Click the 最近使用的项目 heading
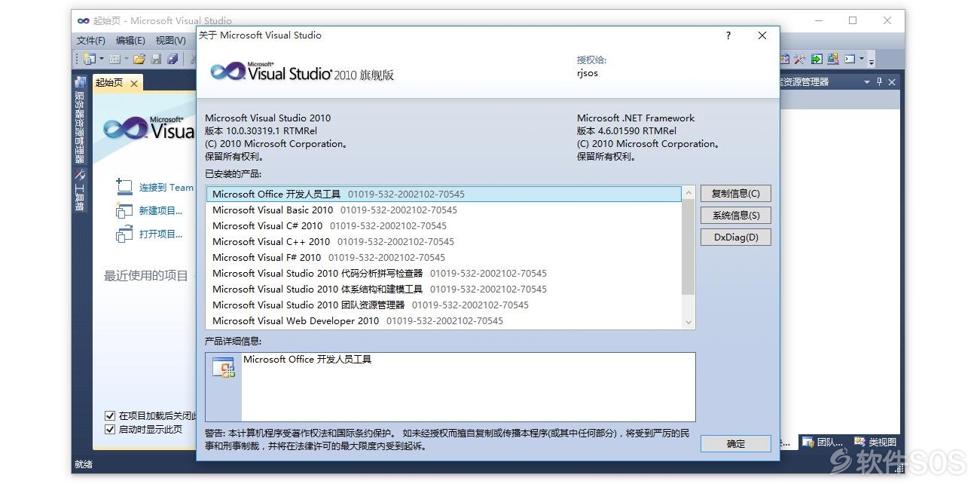This screenshot has width=980, height=484. tap(146, 276)
